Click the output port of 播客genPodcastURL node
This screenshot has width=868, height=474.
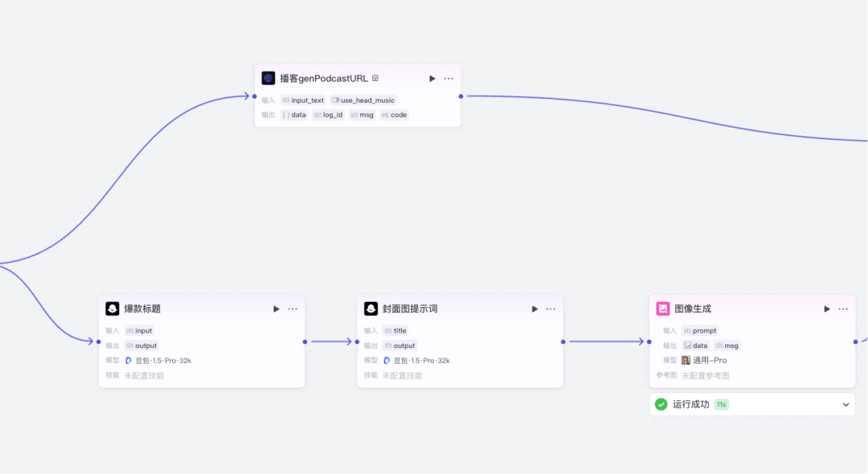[461, 96]
